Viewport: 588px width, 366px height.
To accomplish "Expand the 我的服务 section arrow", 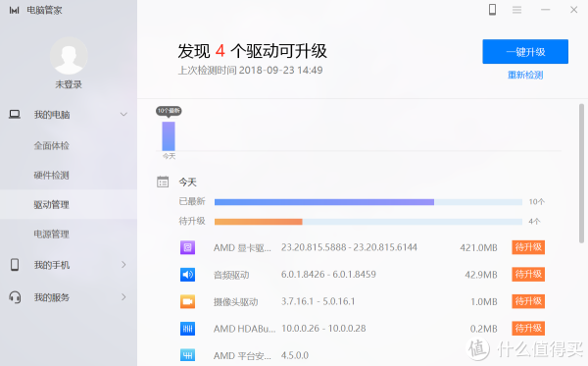I will point(123,297).
